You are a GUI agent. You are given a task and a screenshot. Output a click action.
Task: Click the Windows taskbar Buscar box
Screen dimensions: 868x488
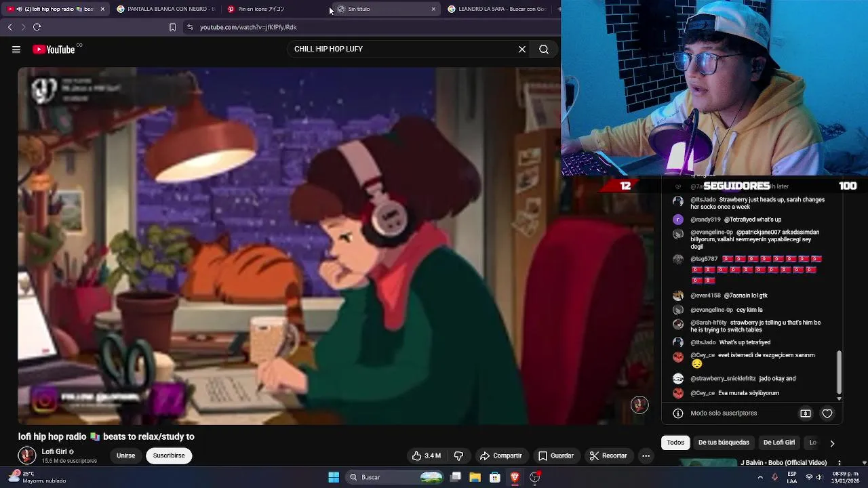click(x=395, y=477)
